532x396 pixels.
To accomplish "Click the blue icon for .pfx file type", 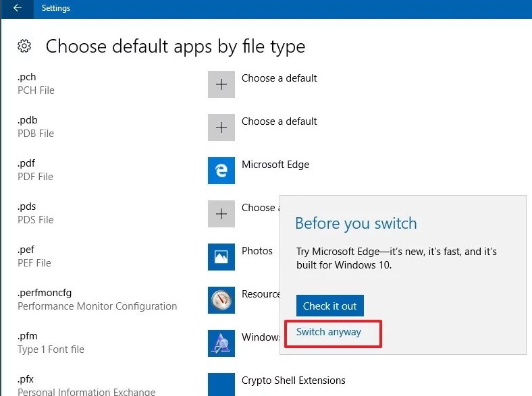I will click(221, 384).
